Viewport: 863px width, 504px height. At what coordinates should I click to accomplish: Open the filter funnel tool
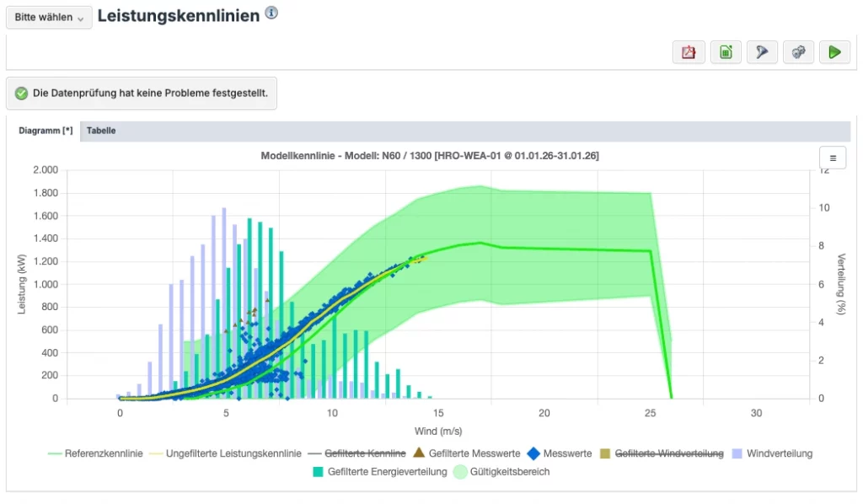[x=762, y=52]
